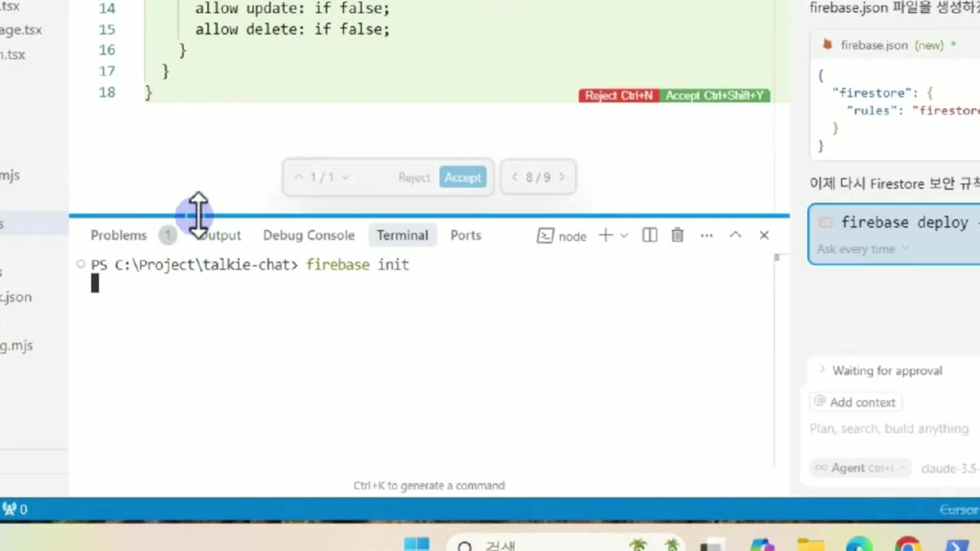The image size is (980, 551).
Task: Open terminal panel more actions ellipsis
Action: (x=706, y=235)
